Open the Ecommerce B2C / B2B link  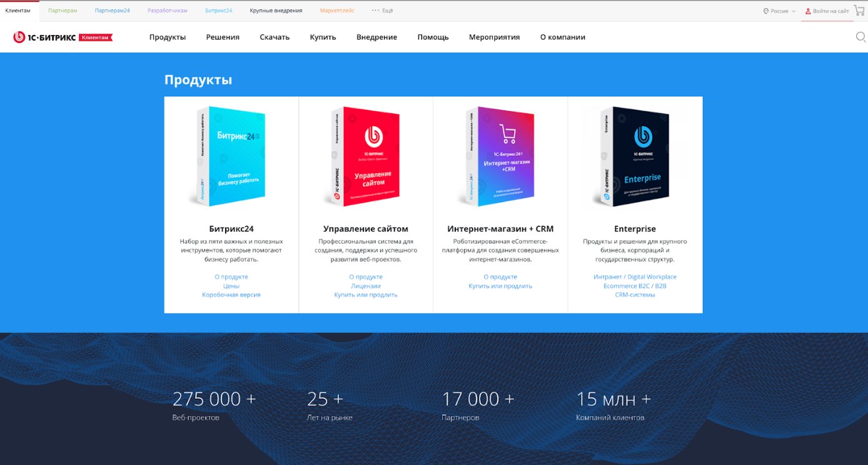tap(635, 286)
